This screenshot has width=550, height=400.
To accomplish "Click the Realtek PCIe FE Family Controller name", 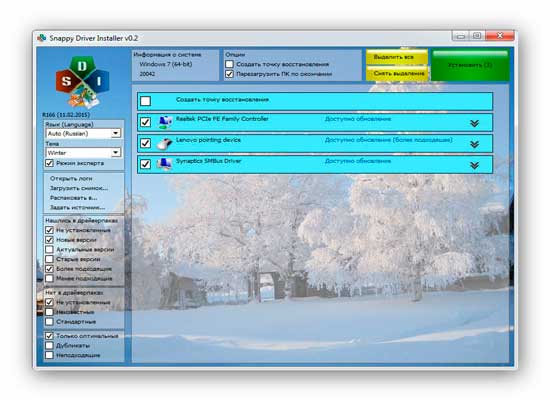I will point(222,119).
